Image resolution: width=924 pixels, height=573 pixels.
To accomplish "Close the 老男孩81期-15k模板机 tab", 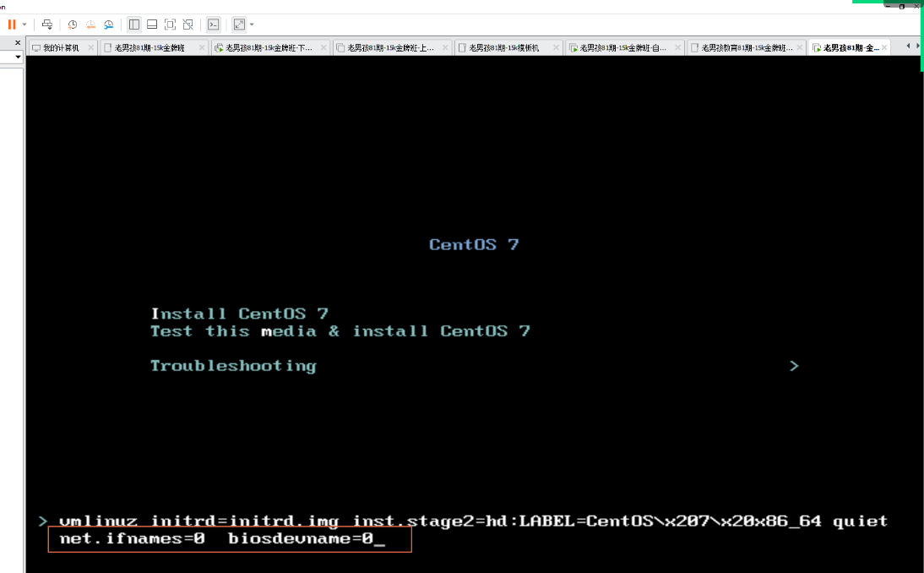I will point(556,47).
